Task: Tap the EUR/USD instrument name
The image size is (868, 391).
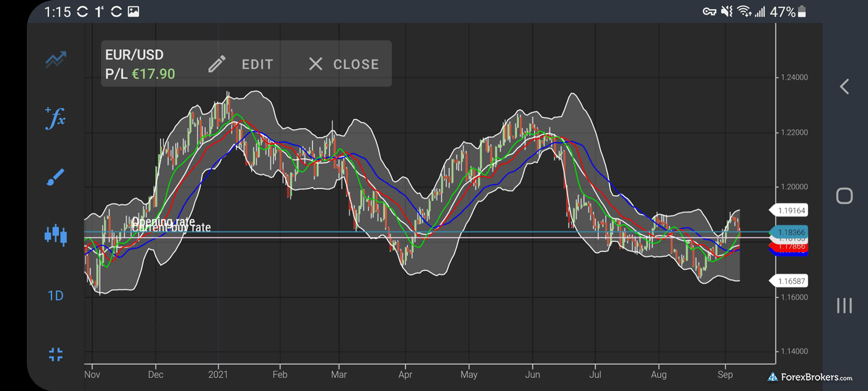Action: (x=135, y=55)
